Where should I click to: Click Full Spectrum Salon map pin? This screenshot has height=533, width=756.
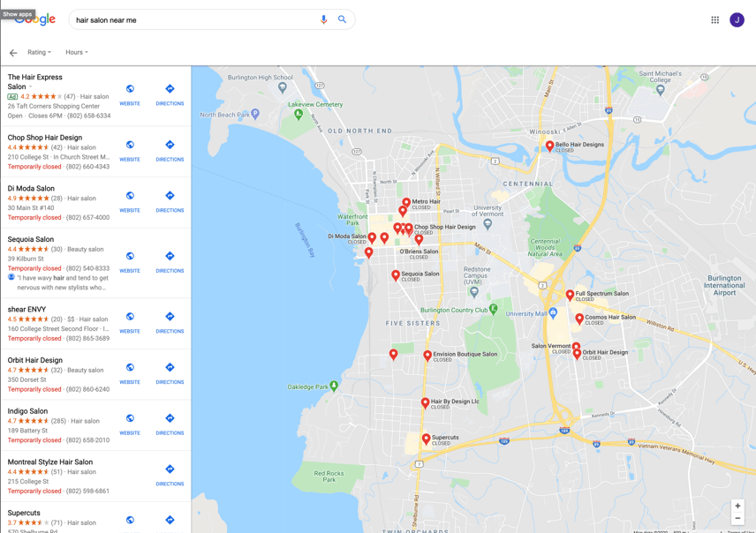tap(570, 296)
